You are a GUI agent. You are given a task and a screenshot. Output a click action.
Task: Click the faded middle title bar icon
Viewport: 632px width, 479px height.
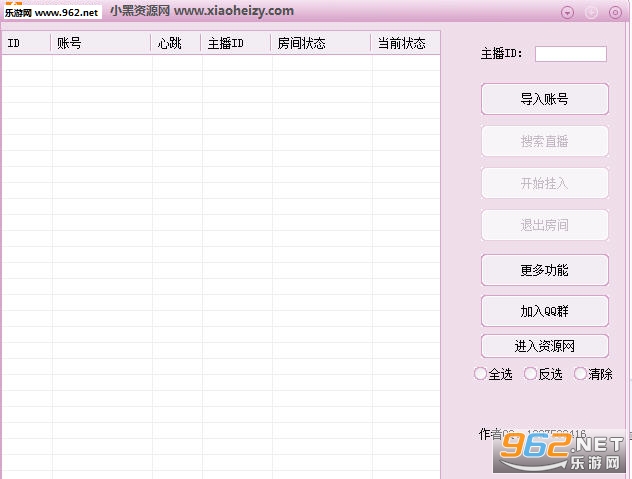[x=591, y=13]
